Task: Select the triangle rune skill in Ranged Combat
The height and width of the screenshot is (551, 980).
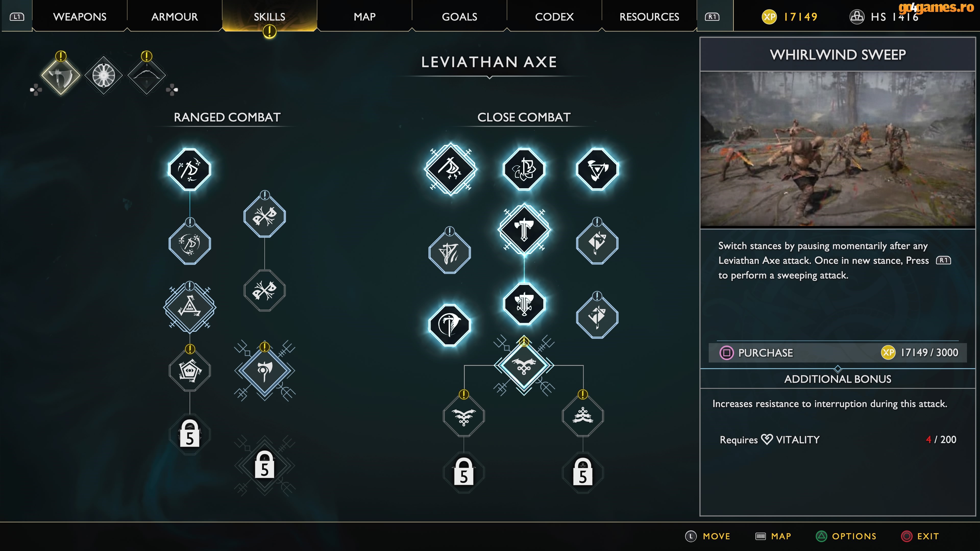Action: click(x=189, y=306)
